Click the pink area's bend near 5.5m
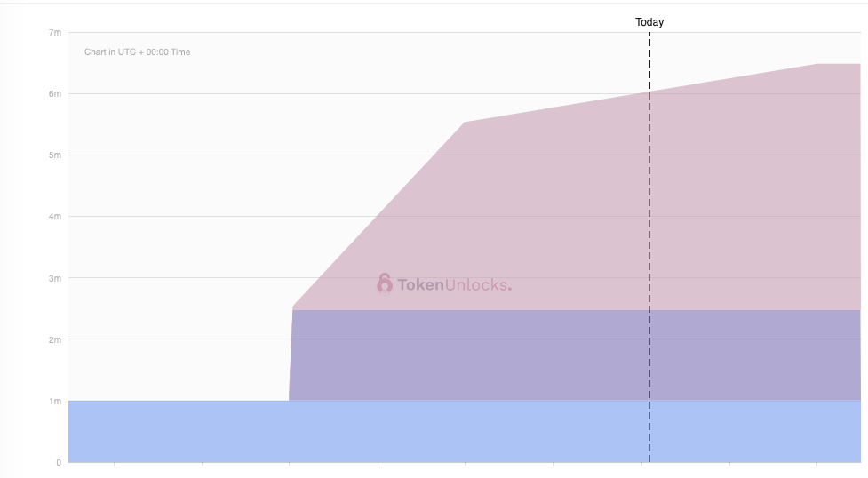868x478 pixels. (x=466, y=123)
